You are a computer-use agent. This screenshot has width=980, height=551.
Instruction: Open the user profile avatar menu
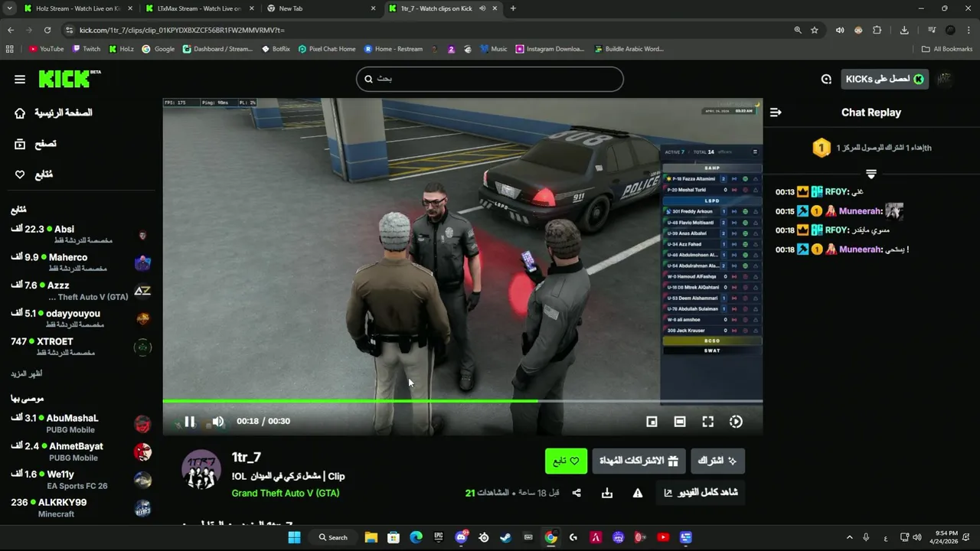point(946,79)
